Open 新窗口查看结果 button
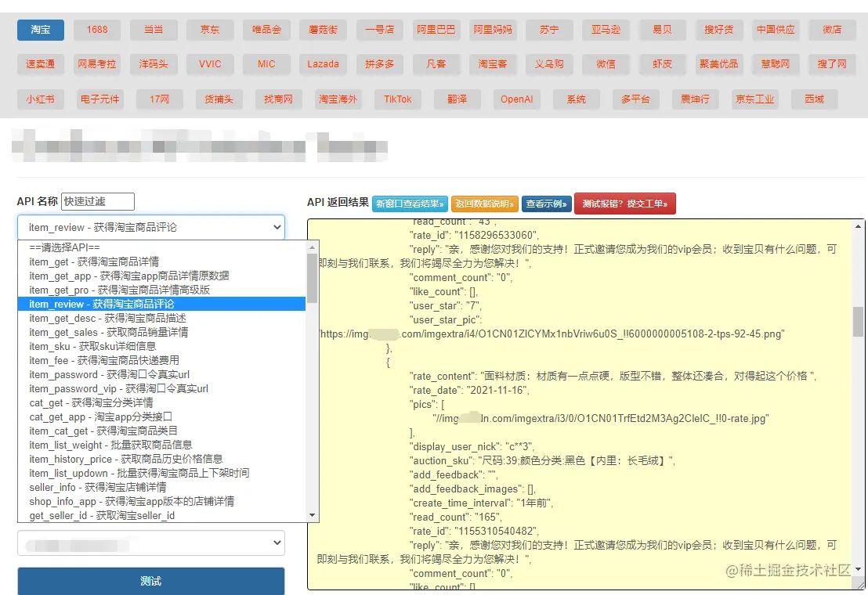868x595 pixels. pos(410,204)
